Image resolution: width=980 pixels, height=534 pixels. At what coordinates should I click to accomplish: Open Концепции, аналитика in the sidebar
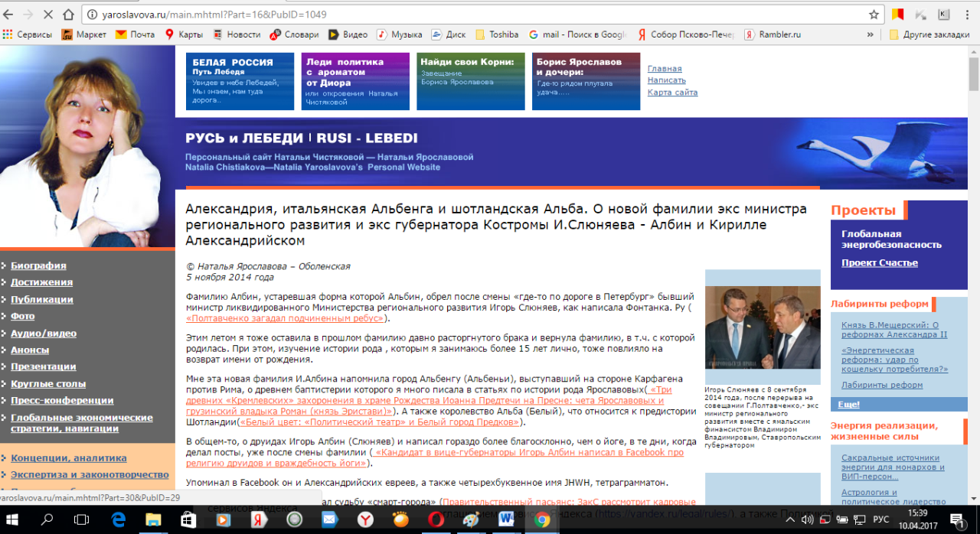(69, 457)
